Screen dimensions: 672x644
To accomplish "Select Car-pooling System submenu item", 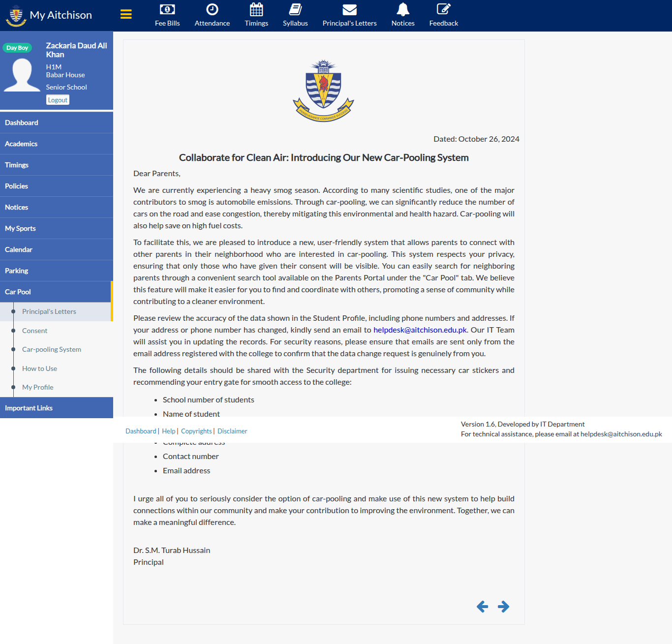I will (57, 349).
